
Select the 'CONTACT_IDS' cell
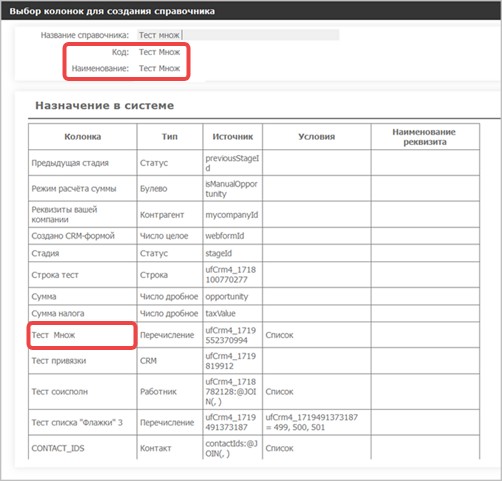(83, 448)
